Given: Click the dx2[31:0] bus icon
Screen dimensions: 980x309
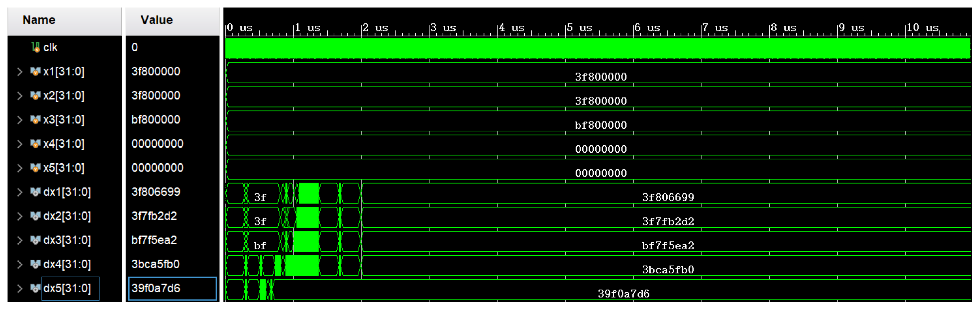Looking at the screenshot, I should 35,216.
